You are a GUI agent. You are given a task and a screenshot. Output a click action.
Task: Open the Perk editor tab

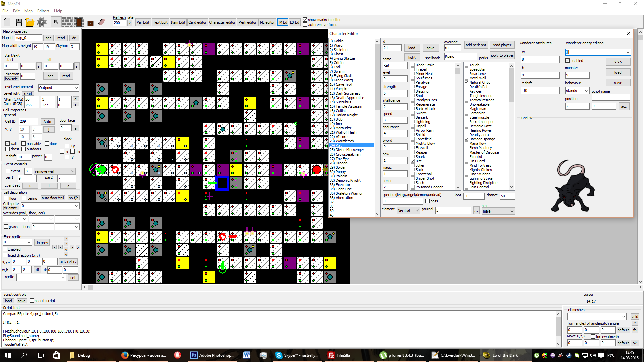(x=247, y=22)
